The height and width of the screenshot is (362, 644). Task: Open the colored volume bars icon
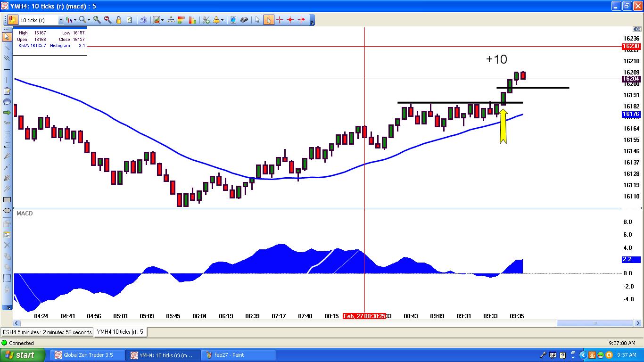pyautogui.click(x=192, y=20)
